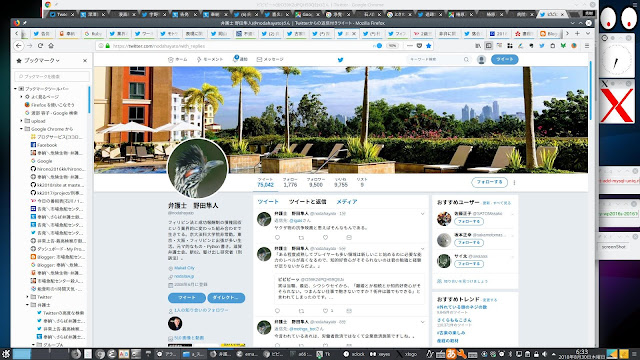This screenshot has height=360, width=640.
Task: Toggle the sidebar view toolbar icon
Action: tap(489, 46)
